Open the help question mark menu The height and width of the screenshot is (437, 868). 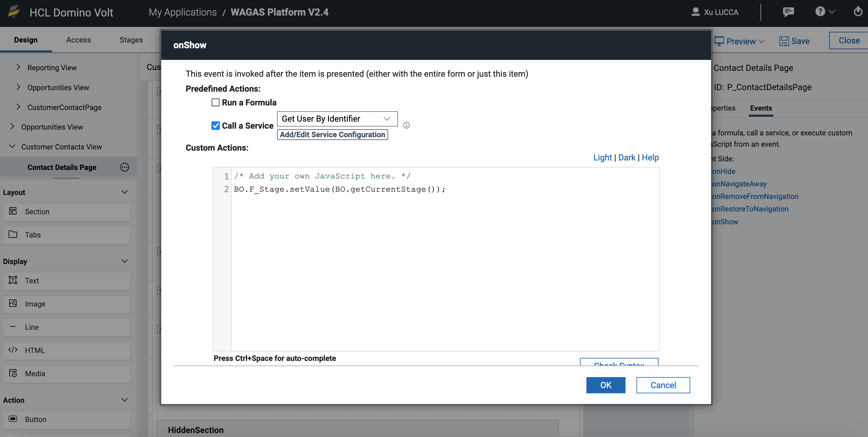click(825, 12)
